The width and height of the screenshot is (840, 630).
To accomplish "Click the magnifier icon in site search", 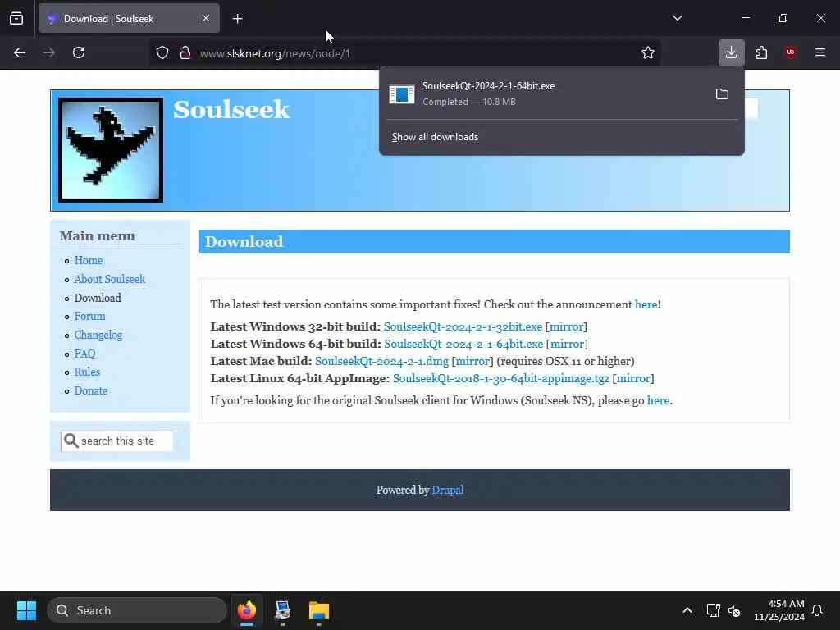I will [71, 441].
